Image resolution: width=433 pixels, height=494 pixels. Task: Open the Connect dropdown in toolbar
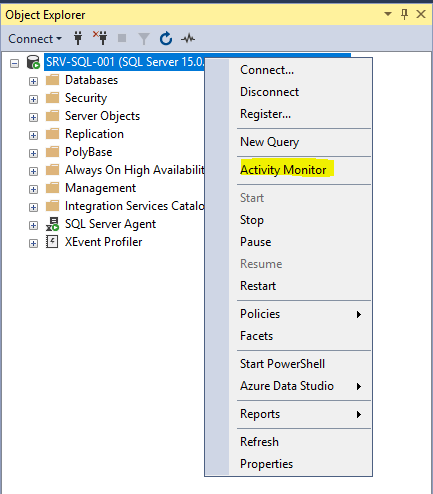click(x=35, y=39)
